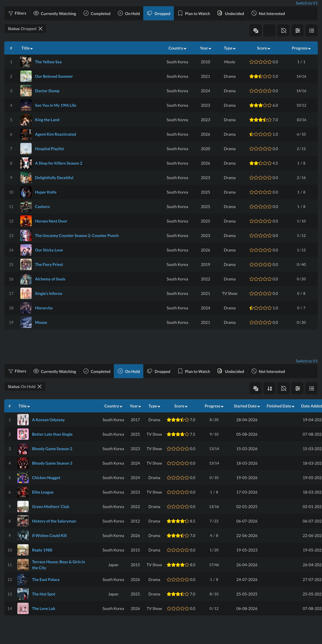Click 'Switch to V1' above the On Hold list
322x644 pixels.
click(307, 361)
